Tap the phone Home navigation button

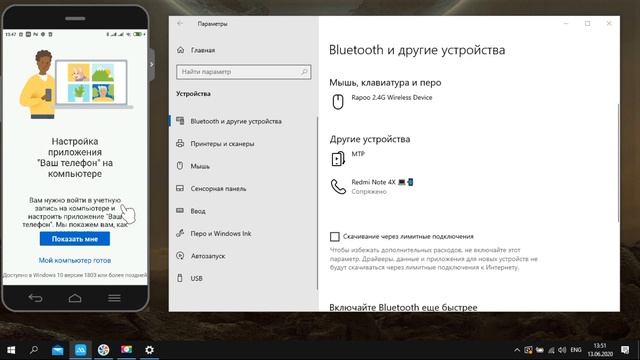(x=75, y=298)
